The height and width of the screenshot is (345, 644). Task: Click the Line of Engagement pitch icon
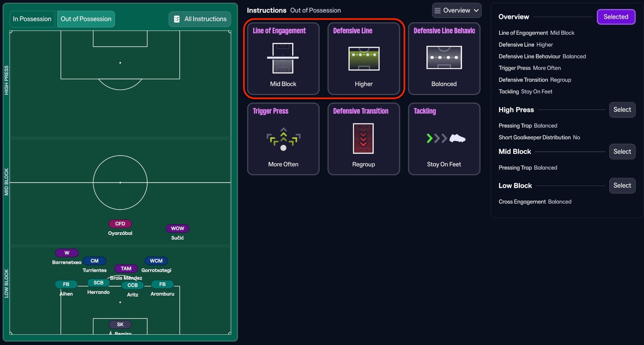coord(283,58)
